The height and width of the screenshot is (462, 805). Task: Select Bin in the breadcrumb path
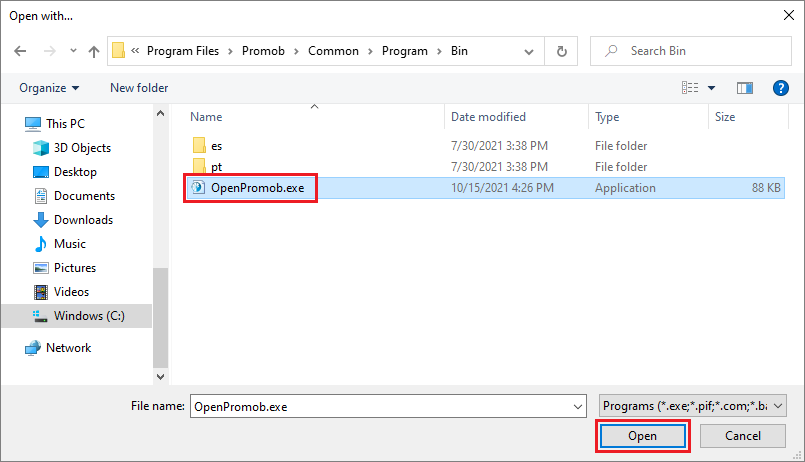(x=459, y=51)
